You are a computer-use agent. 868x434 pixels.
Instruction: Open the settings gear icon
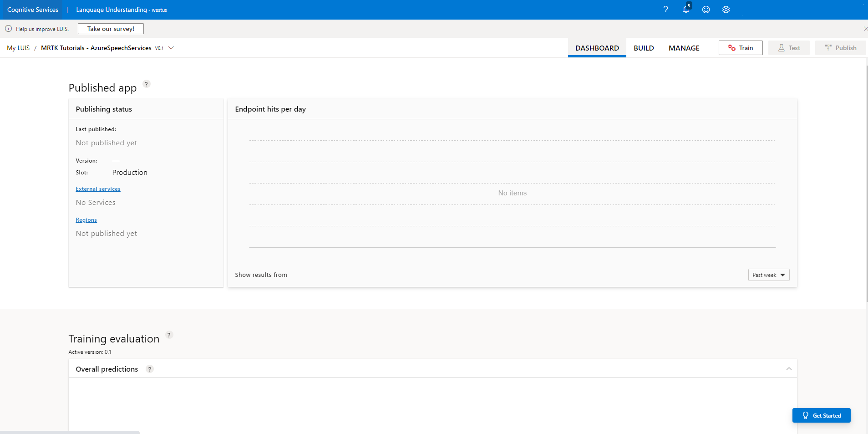click(726, 9)
